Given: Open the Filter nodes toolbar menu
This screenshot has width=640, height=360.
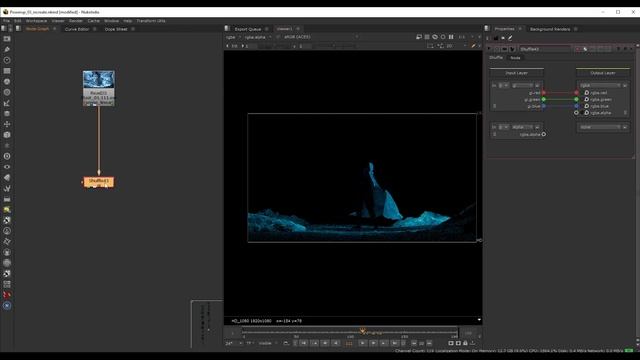Looking at the screenshot, I should click(7, 92).
